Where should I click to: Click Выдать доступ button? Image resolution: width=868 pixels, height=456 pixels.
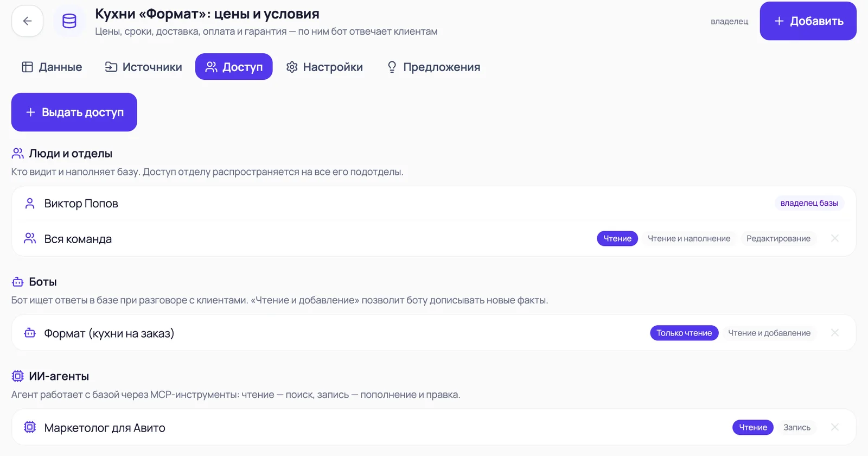tap(74, 112)
